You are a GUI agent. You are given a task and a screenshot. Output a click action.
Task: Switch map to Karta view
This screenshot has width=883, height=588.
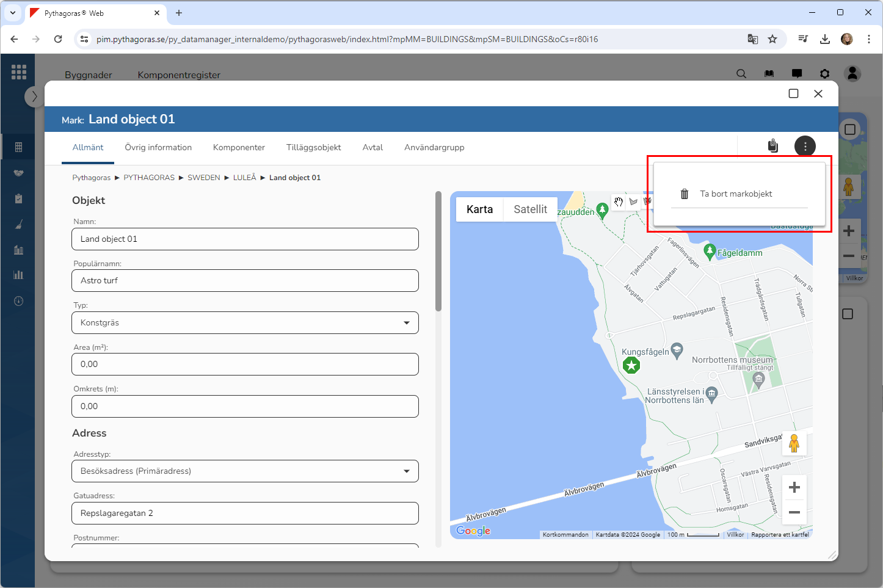(479, 209)
